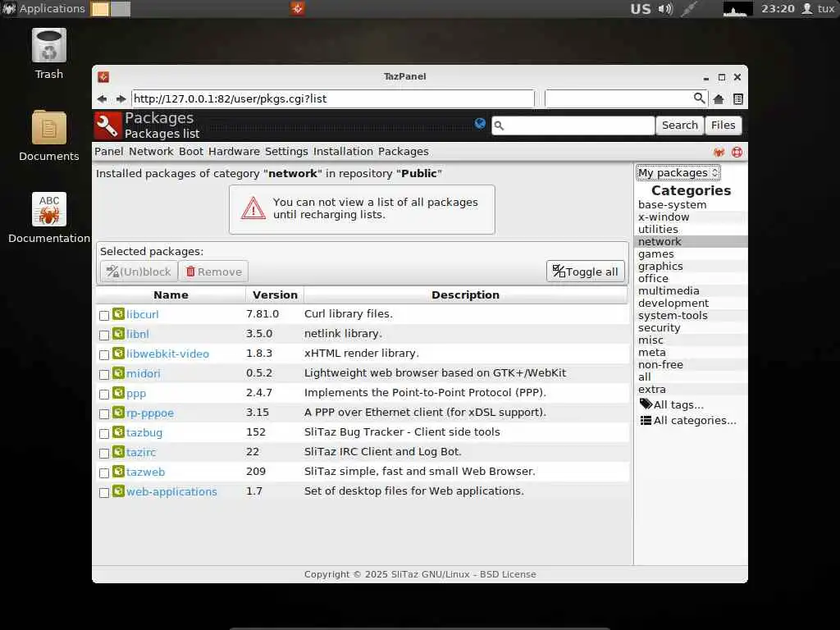Open the Applications menu
This screenshot has height=630, width=840.
pos(43,8)
